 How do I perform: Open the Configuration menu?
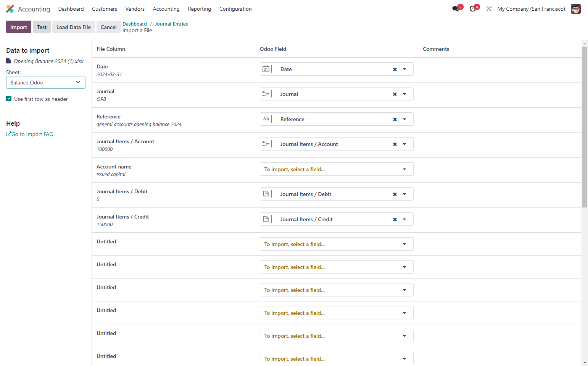pos(235,9)
